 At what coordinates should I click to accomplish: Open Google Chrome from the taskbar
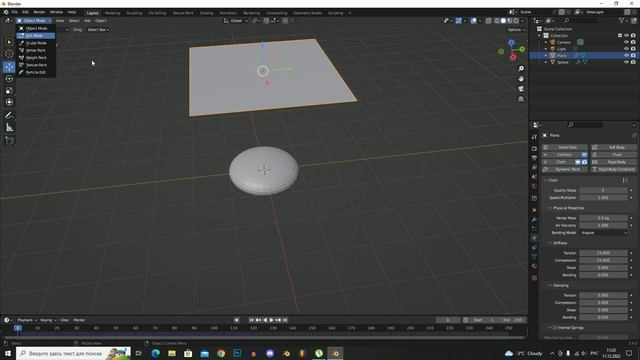[221, 353]
